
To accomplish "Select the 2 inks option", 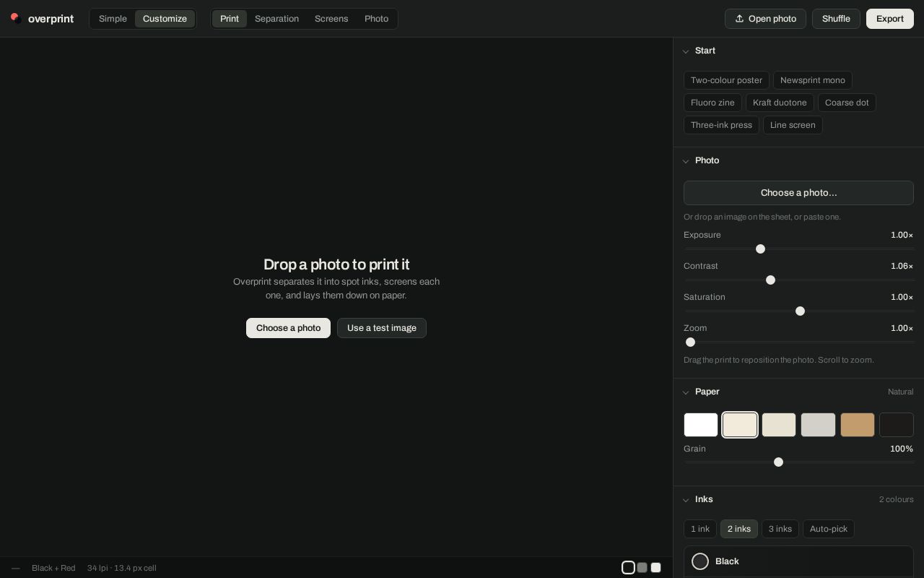I will click(739, 529).
